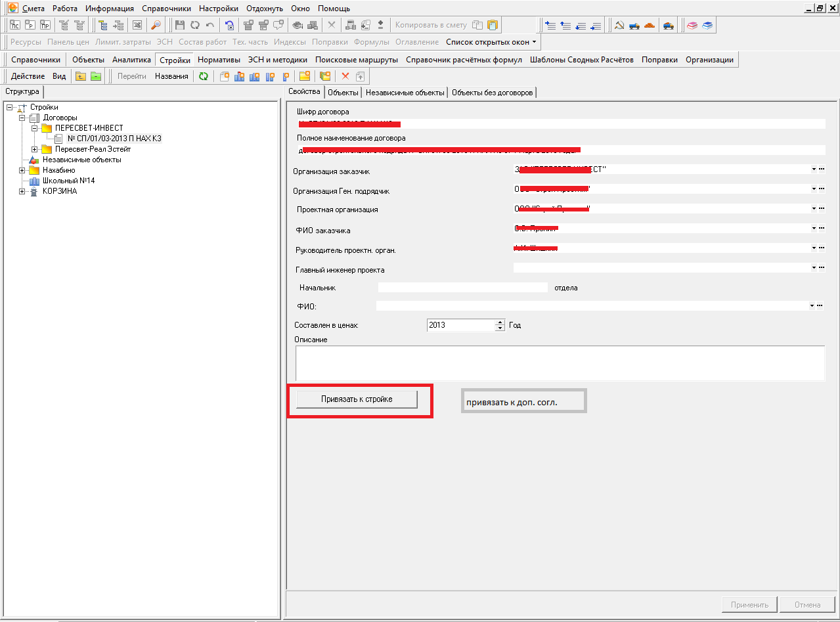Screen dimensions: 840x622
Task: Open the Главный инженер проекта dropdown arrow
Action: [x=814, y=268]
